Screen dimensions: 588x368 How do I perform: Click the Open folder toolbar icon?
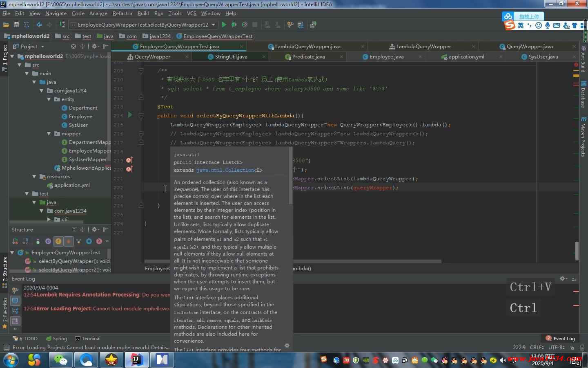[6, 25]
